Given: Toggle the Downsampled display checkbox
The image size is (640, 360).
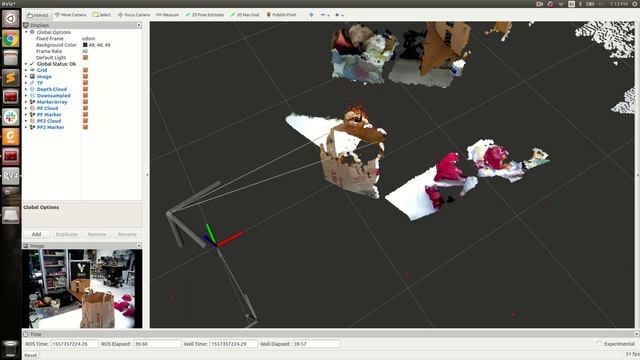Looking at the screenshot, I should tap(85, 96).
